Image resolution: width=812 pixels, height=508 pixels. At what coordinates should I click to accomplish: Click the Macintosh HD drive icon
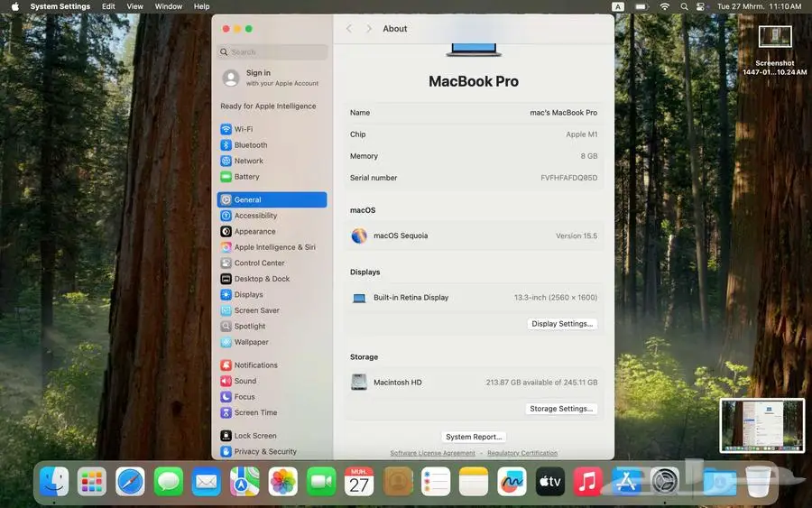(x=359, y=383)
